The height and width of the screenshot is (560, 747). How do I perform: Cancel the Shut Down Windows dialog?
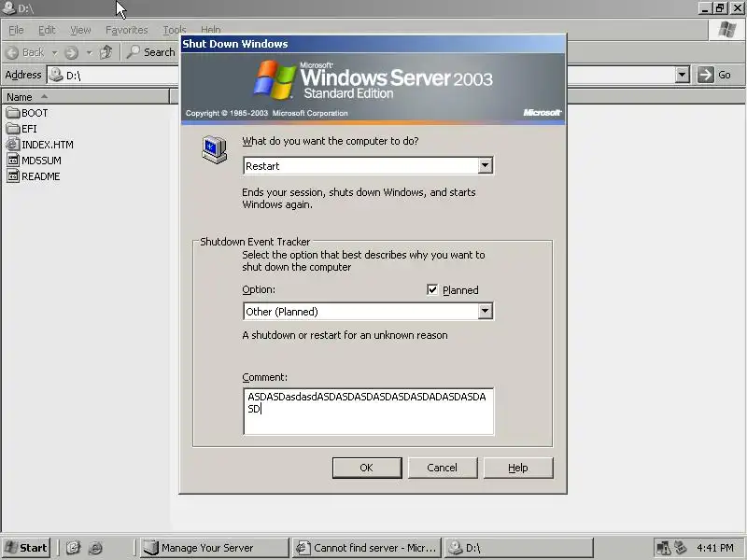coord(442,468)
